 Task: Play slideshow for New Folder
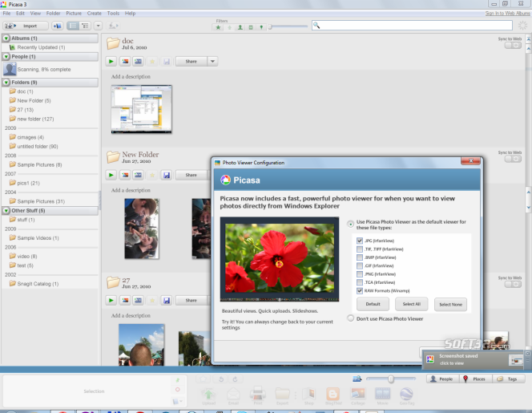(111, 176)
